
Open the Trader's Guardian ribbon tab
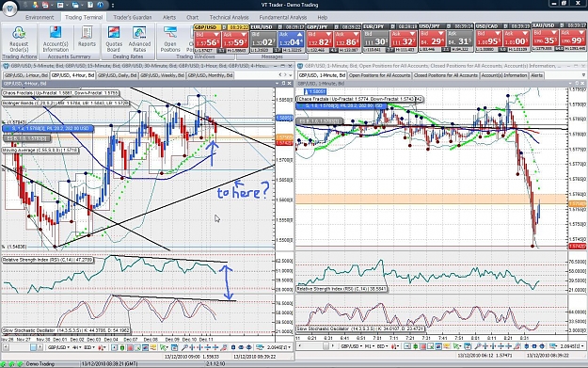(x=133, y=17)
